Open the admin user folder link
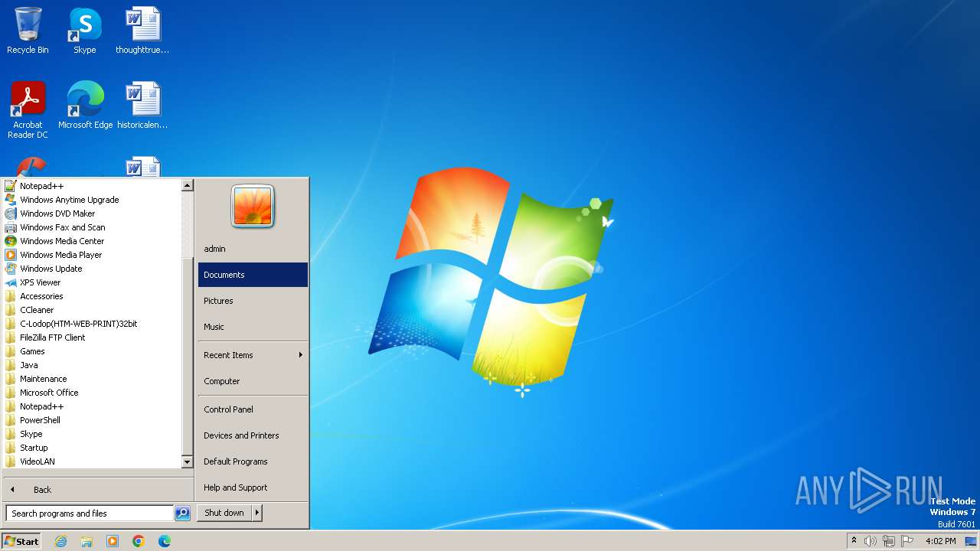Screen dimensions: 980x551 point(253,249)
